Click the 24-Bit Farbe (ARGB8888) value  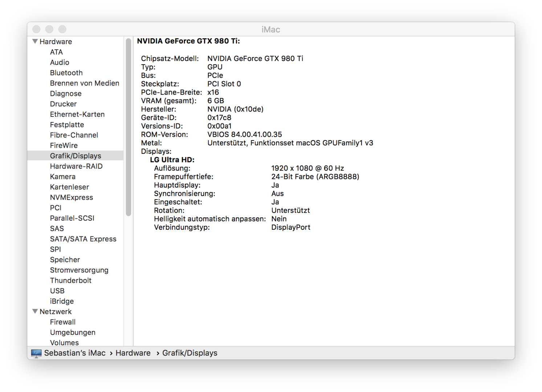click(x=315, y=177)
